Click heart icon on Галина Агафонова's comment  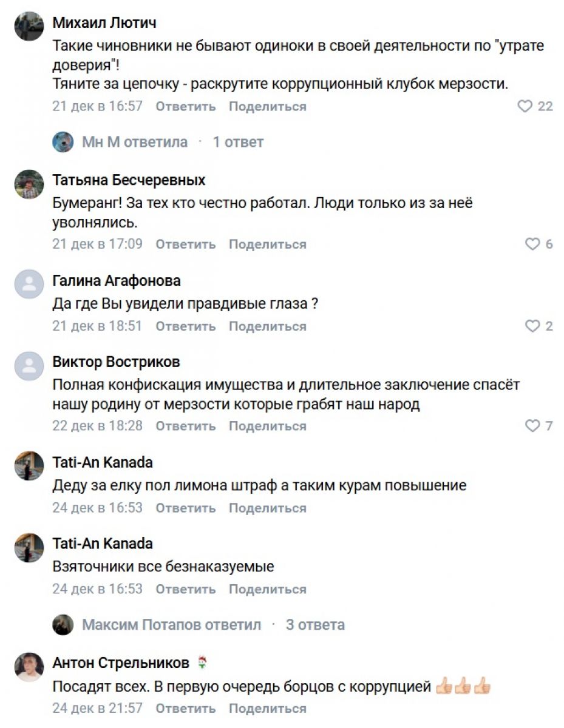coord(532,326)
